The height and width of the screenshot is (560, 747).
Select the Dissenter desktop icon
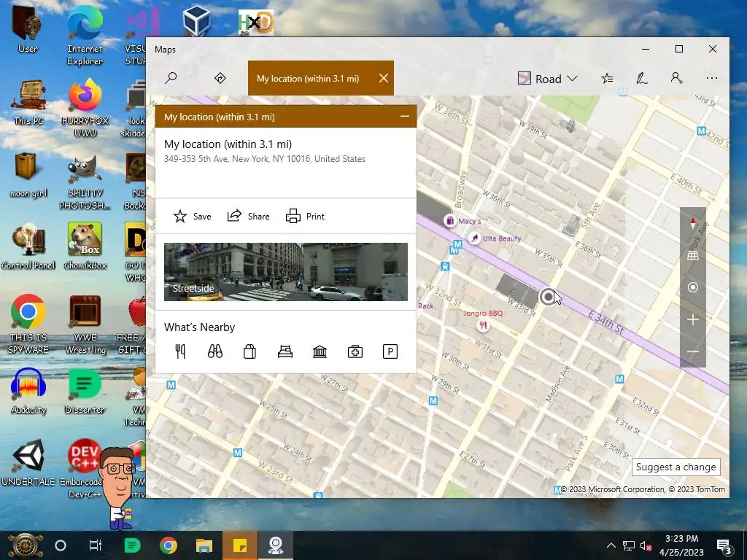point(85,391)
